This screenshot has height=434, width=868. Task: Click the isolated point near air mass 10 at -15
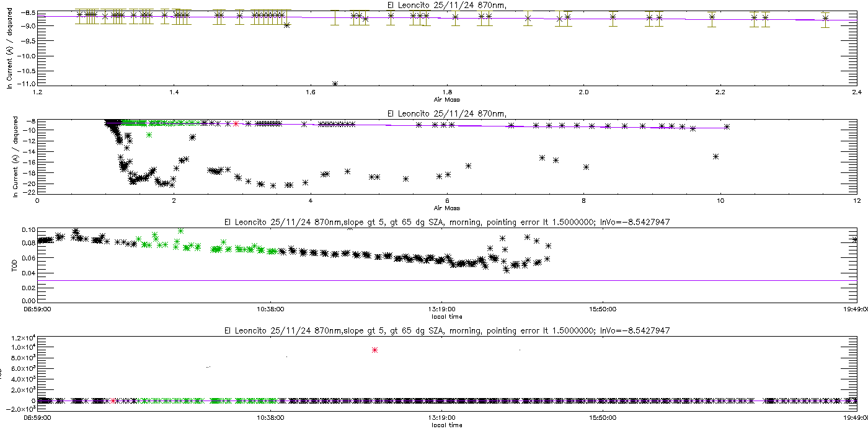[715, 156]
